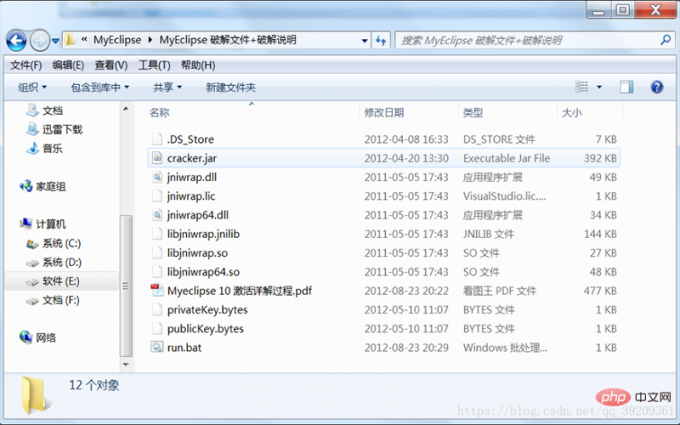This screenshot has width=680, height=425.
Task: Focus the MyEclipse search box
Action: (534, 40)
